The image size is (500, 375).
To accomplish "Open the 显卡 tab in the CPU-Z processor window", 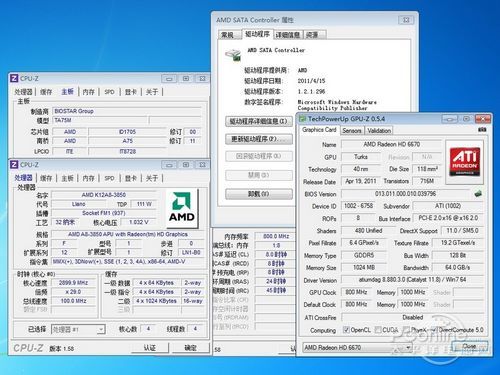I will (x=131, y=178).
